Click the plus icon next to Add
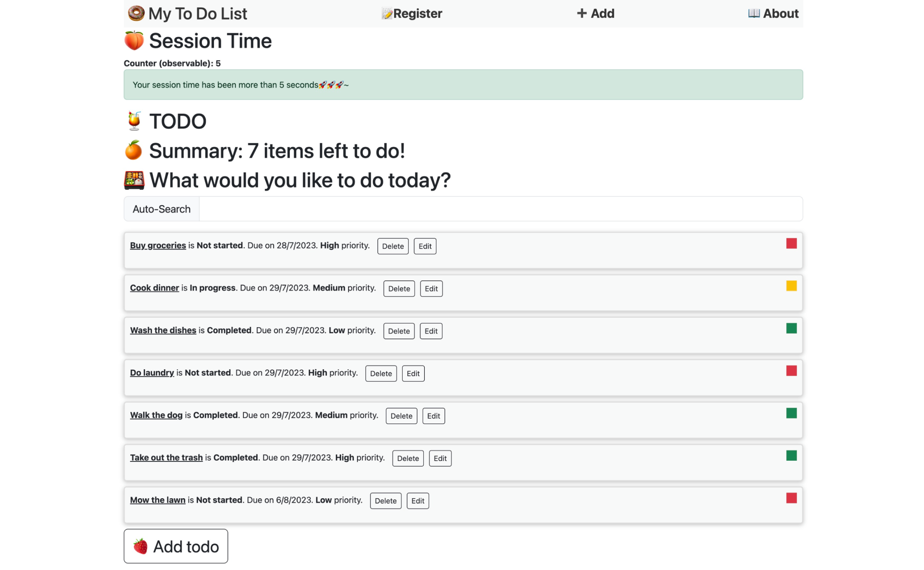924x570 pixels. [581, 13]
